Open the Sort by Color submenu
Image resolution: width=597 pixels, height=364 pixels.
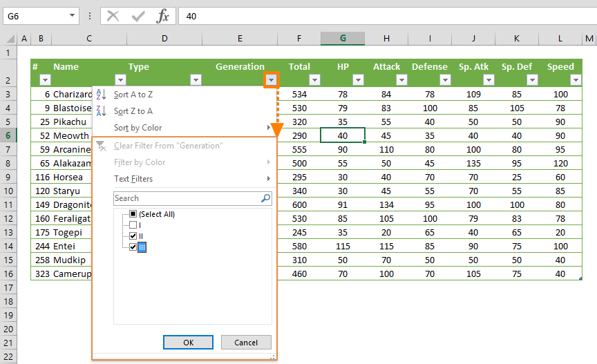pyautogui.click(x=184, y=128)
